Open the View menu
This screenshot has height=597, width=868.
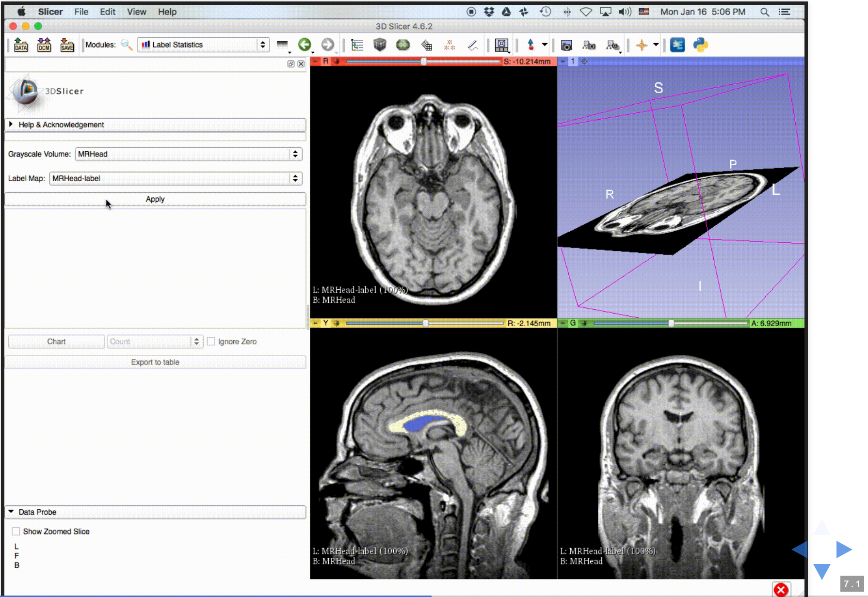136,12
